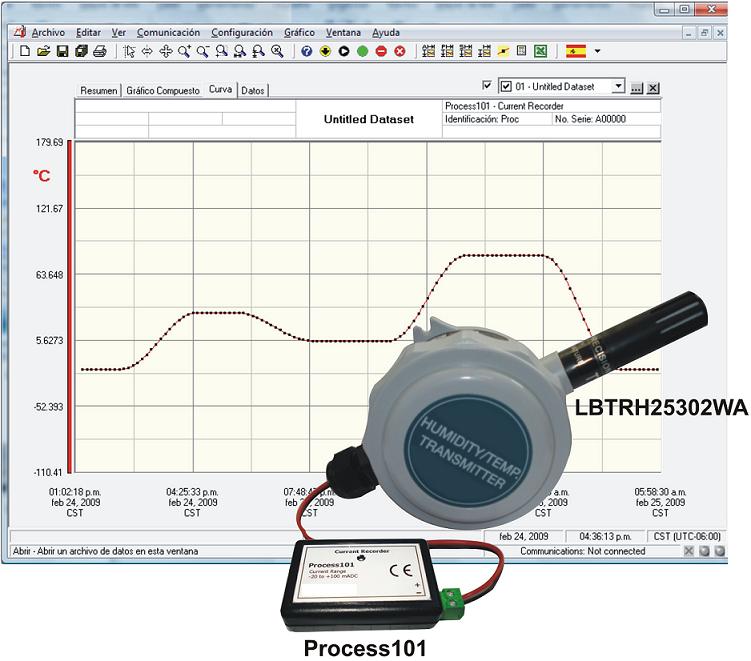Select the pointer selection tool
This screenshot has height=661, width=751.
(129, 51)
